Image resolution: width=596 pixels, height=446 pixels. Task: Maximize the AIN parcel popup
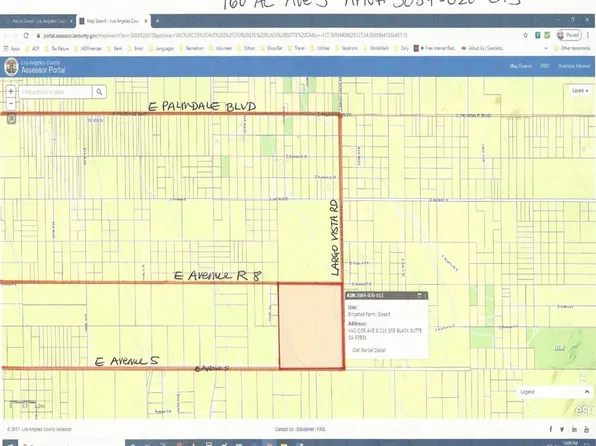(x=419, y=295)
